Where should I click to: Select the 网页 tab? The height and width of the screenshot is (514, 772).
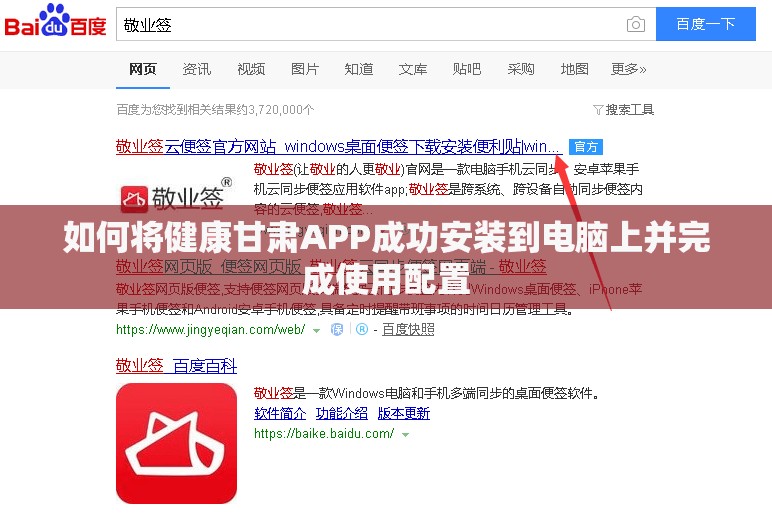click(143, 69)
